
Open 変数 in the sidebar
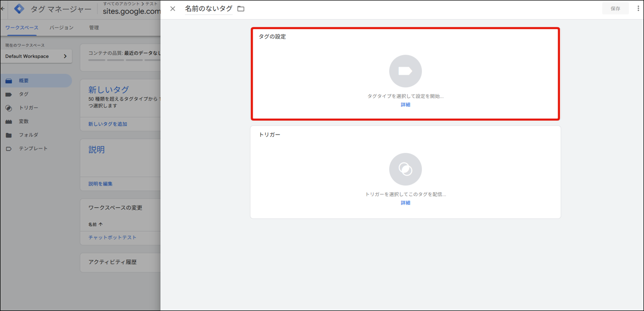tap(24, 121)
